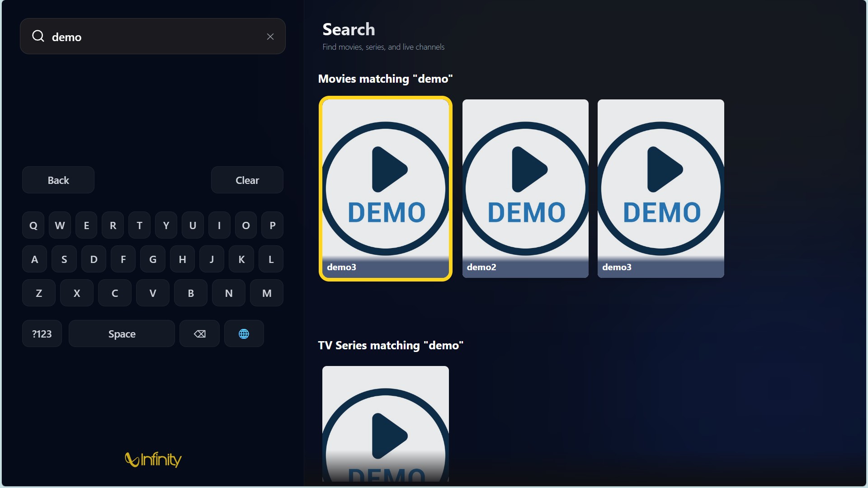Open the TV Series demo poster
This screenshot has height=488, width=868.
click(x=386, y=424)
